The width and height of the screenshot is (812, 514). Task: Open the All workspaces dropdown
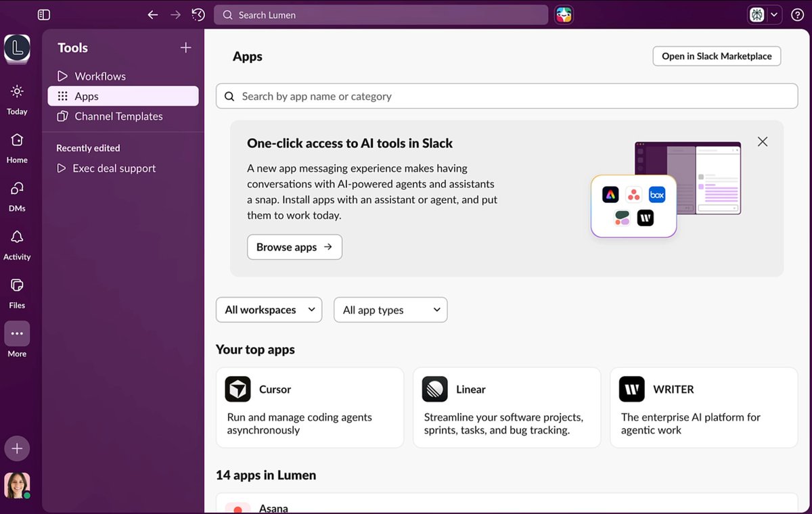click(269, 310)
